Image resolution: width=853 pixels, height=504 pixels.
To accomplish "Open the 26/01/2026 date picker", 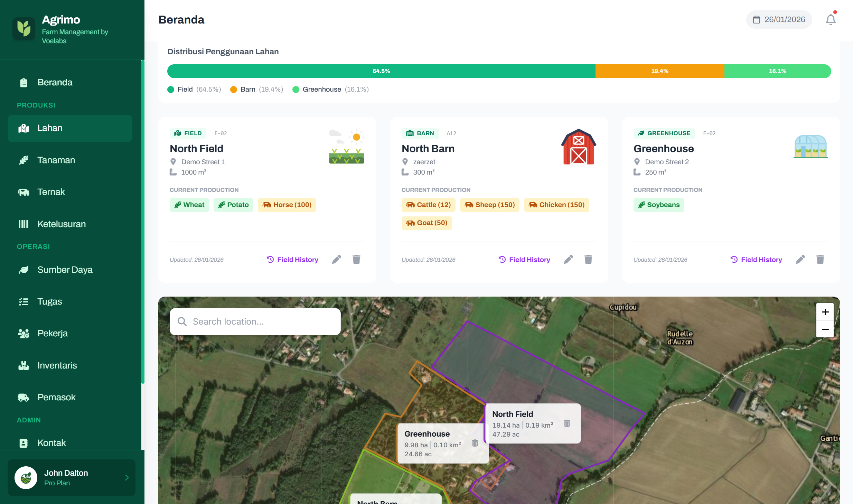I will click(779, 20).
